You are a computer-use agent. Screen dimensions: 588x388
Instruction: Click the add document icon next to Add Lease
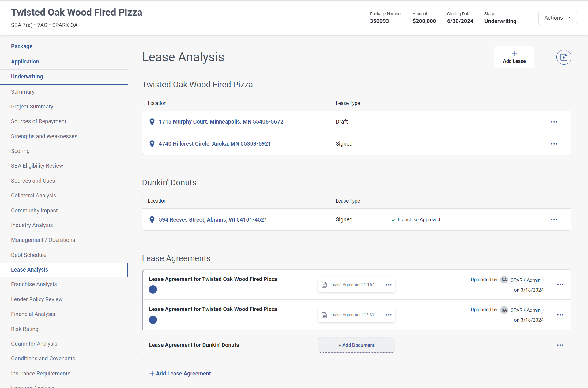pos(564,57)
